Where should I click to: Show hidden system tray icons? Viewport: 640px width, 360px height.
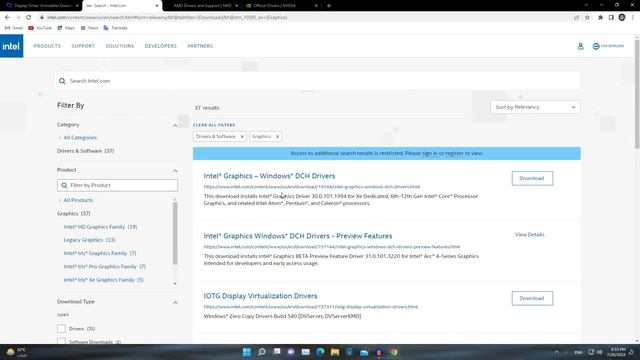pyautogui.click(x=556, y=352)
